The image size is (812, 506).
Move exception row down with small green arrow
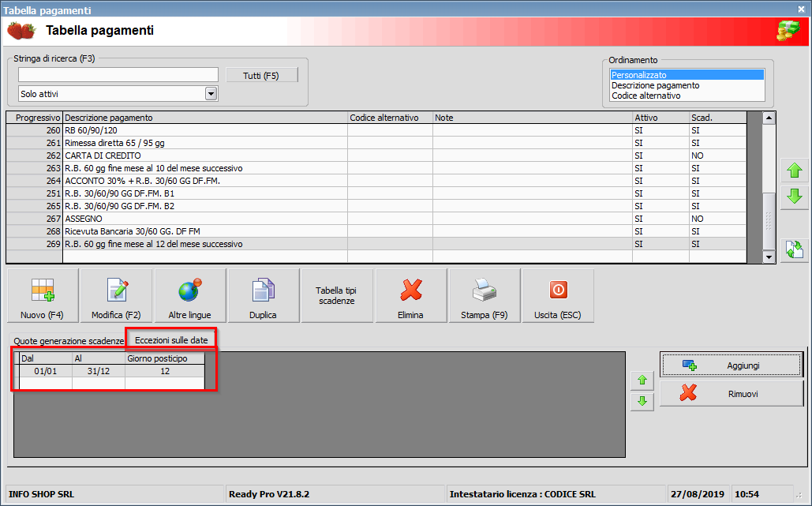click(642, 401)
